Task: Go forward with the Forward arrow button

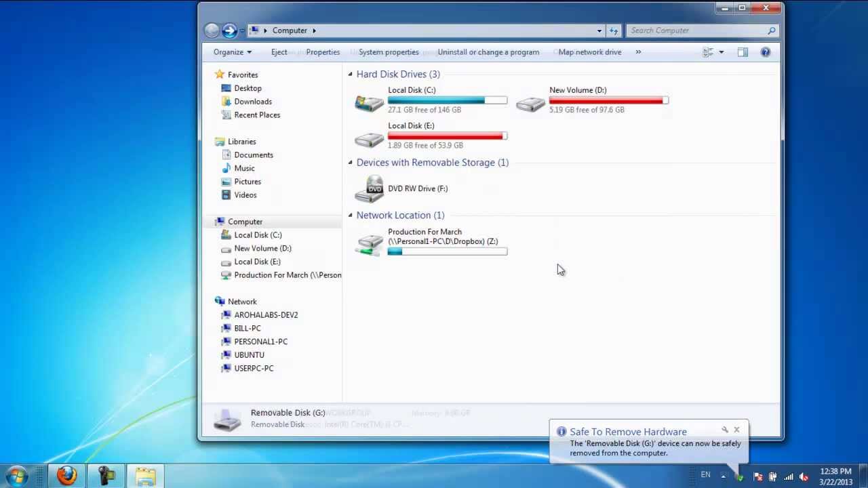Action: (229, 30)
